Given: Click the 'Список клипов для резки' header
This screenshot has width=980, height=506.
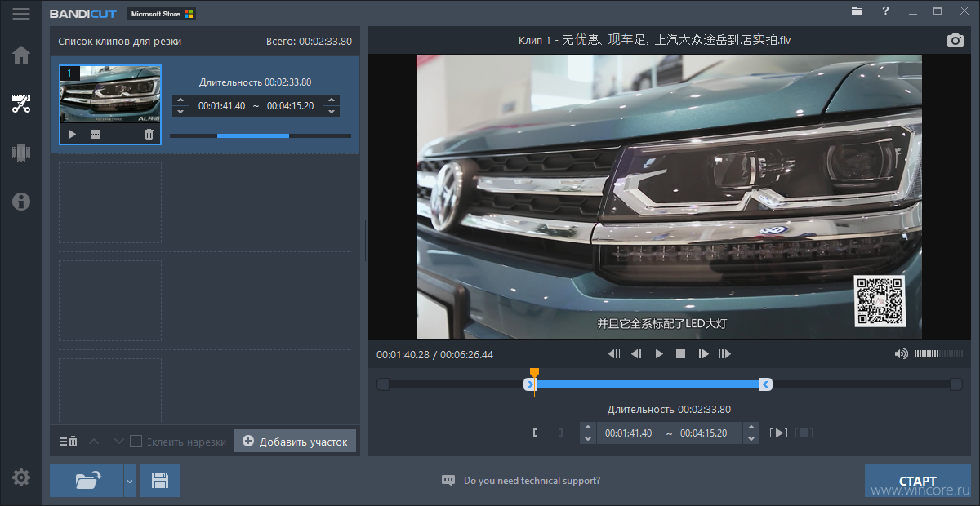Looking at the screenshot, I should pos(120,42).
